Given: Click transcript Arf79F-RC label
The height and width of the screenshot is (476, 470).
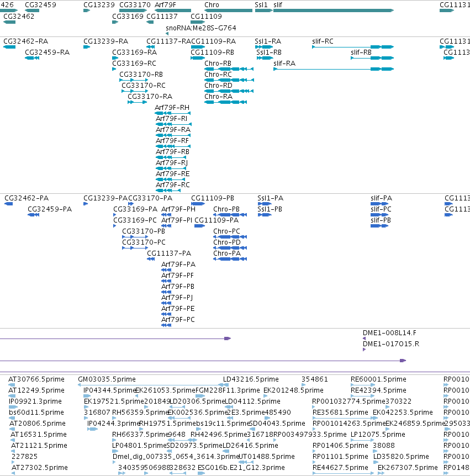Looking at the screenshot, I should (172, 185).
